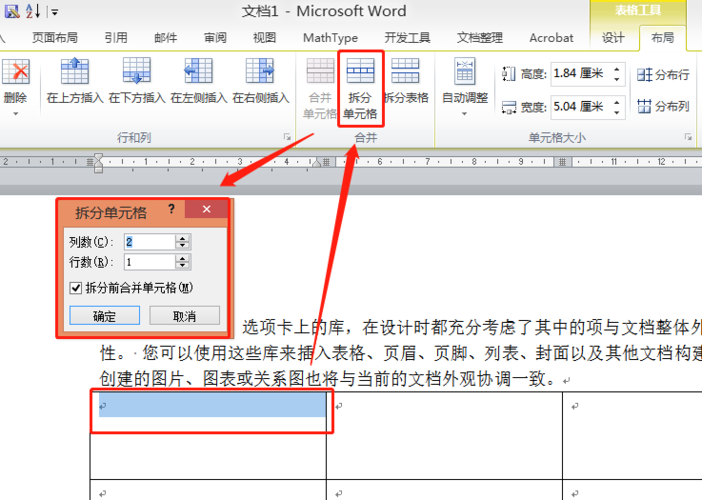Open the 页面布局 tab
This screenshot has height=500, width=702.
click(x=55, y=38)
